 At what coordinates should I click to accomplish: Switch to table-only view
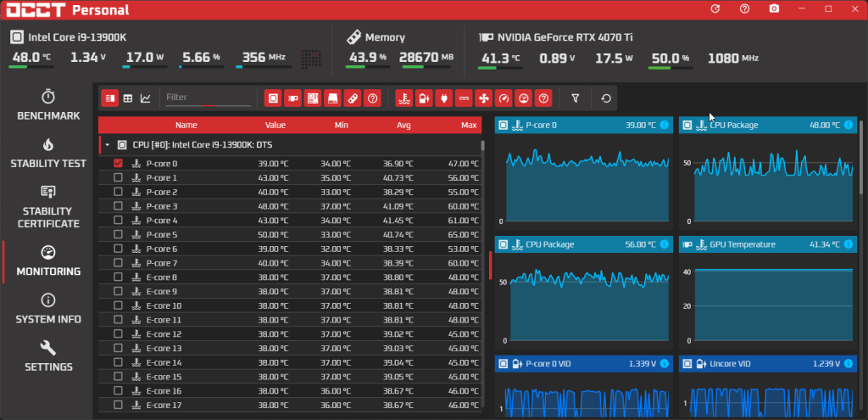click(x=128, y=98)
